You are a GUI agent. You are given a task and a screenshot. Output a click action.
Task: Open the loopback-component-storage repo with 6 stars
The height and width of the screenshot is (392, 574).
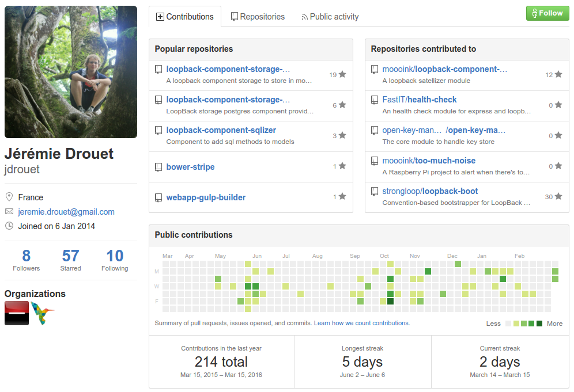[x=228, y=100]
